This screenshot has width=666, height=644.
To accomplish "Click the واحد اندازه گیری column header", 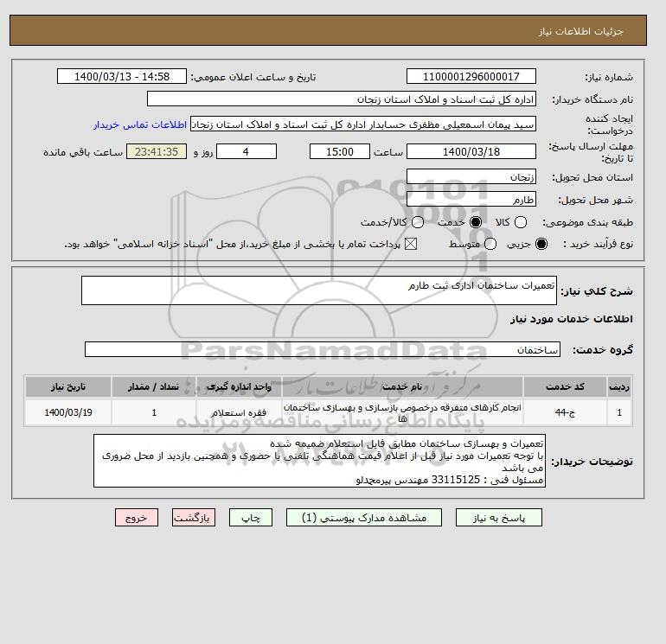I will (x=239, y=386).
